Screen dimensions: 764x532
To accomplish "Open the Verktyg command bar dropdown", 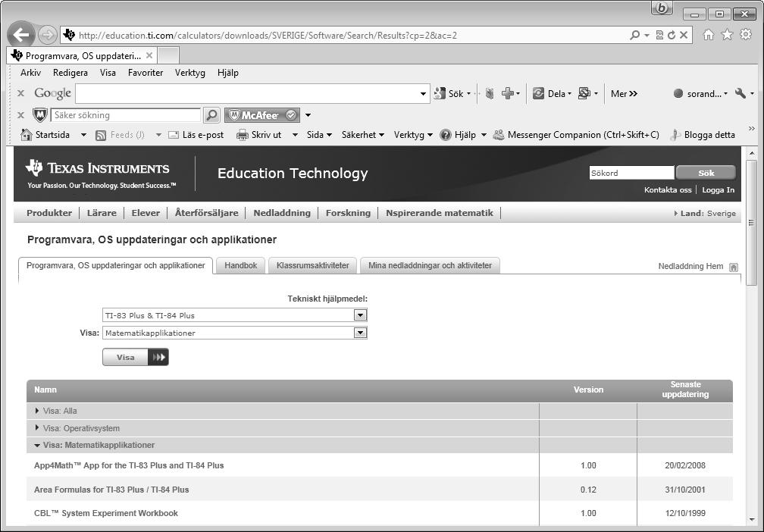I will 413,135.
